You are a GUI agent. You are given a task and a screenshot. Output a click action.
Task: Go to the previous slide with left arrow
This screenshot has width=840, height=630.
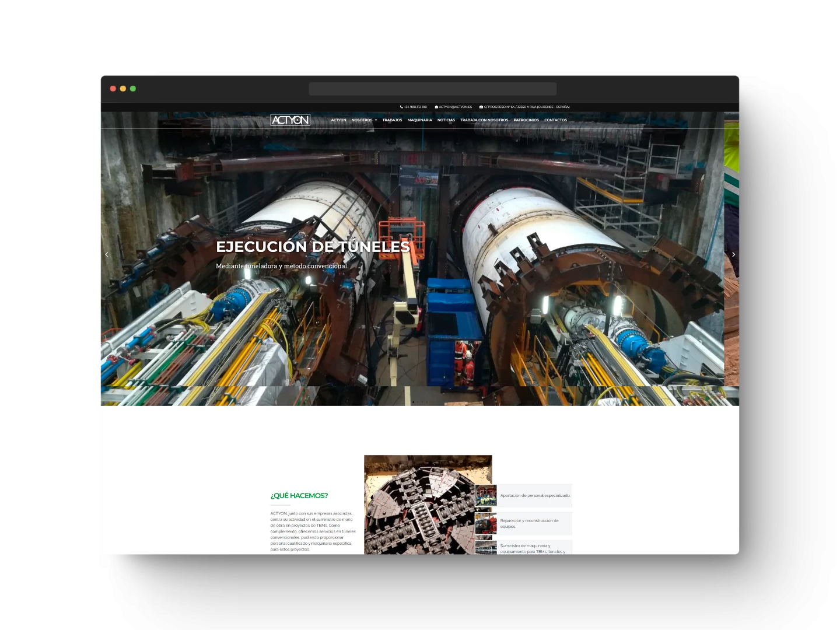point(107,254)
